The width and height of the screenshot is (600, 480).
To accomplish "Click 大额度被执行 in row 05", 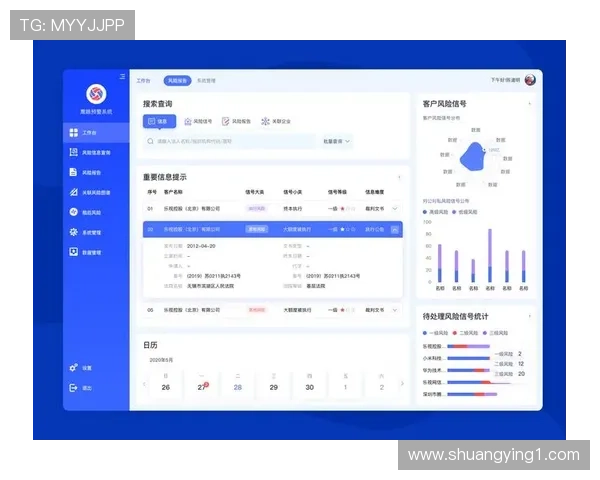I will pos(297,310).
